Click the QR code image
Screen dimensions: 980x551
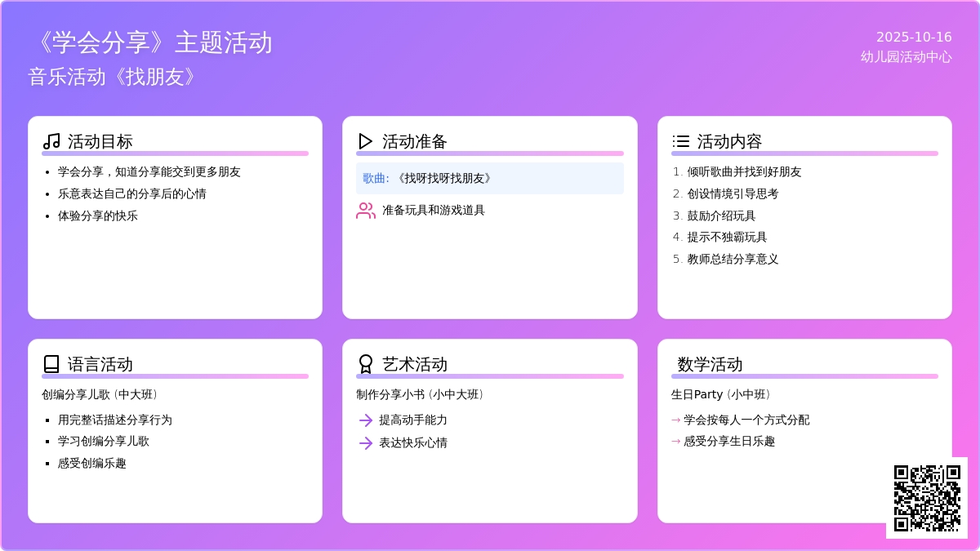(x=927, y=498)
